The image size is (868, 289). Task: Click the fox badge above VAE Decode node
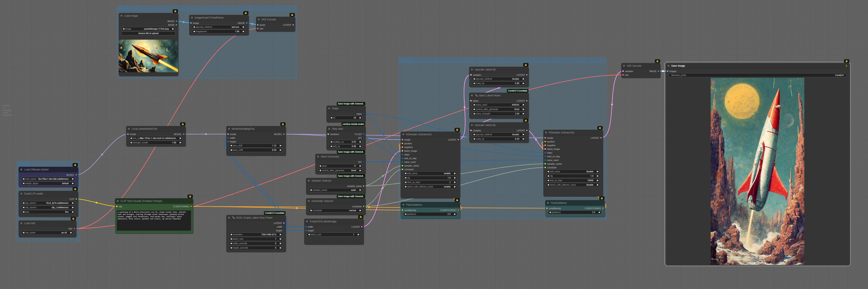point(657,61)
